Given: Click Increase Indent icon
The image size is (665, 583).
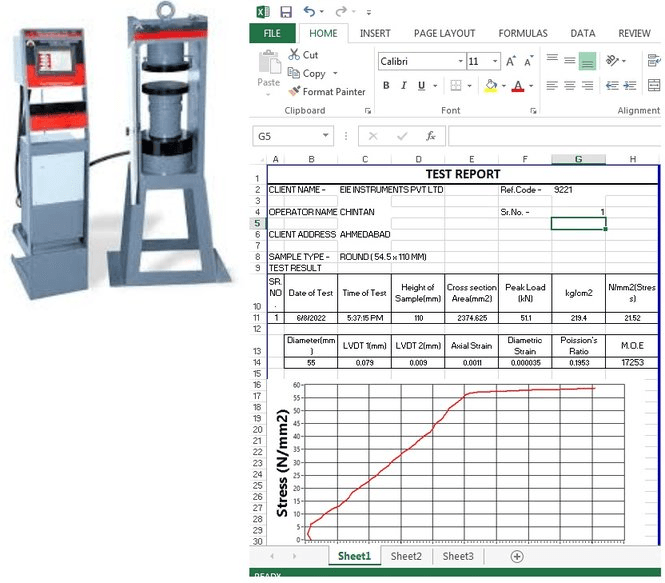Looking at the screenshot, I should pos(630,86).
